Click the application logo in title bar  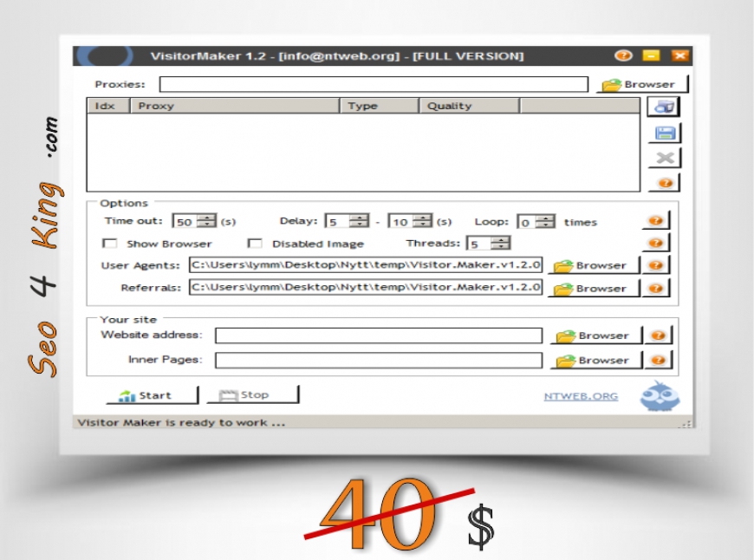(105, 55)
